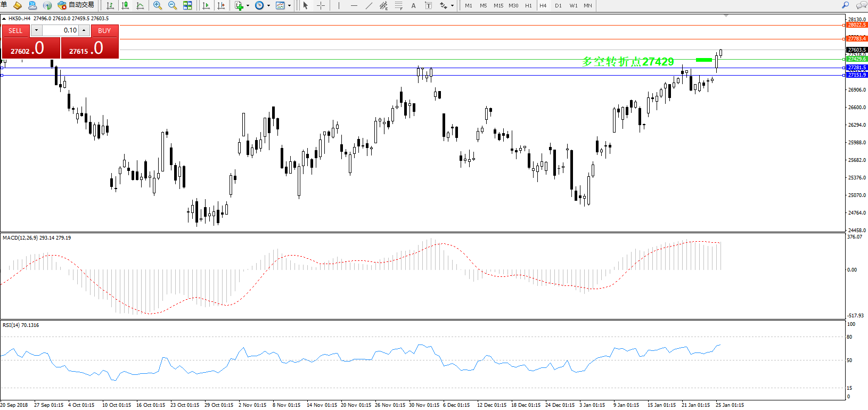Screen dimensions: 868x410
Task: Switch to the M15 timeframe
Action: click(498, 5)
